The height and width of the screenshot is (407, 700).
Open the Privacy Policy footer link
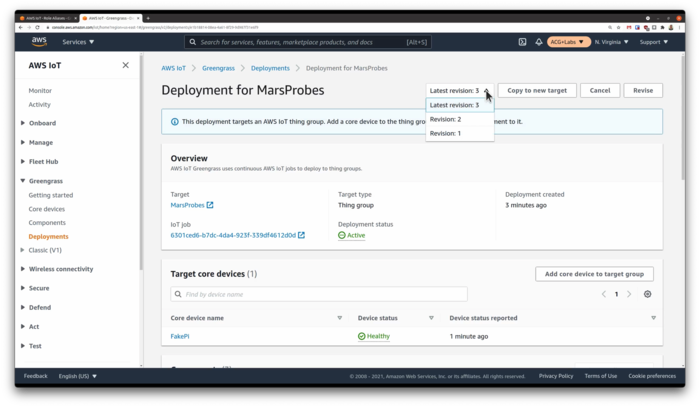tap(556, 376)
